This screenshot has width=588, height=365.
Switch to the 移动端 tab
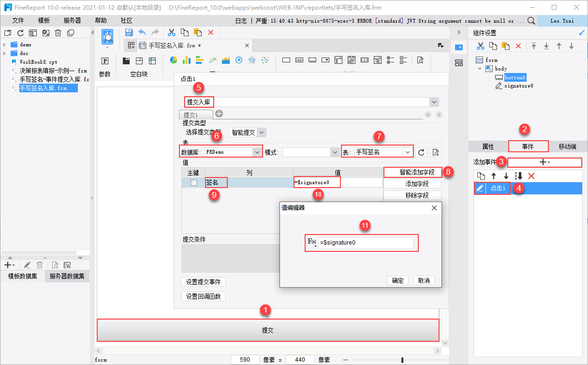tap(567, 146)
